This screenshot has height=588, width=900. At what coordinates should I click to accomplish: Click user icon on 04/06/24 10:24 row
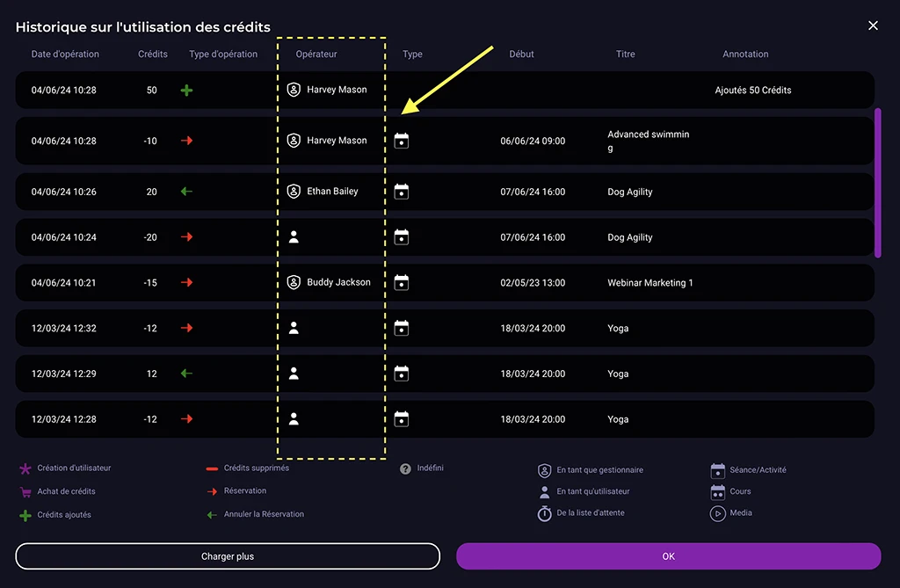pyautogui.click(x=294, y=236)
